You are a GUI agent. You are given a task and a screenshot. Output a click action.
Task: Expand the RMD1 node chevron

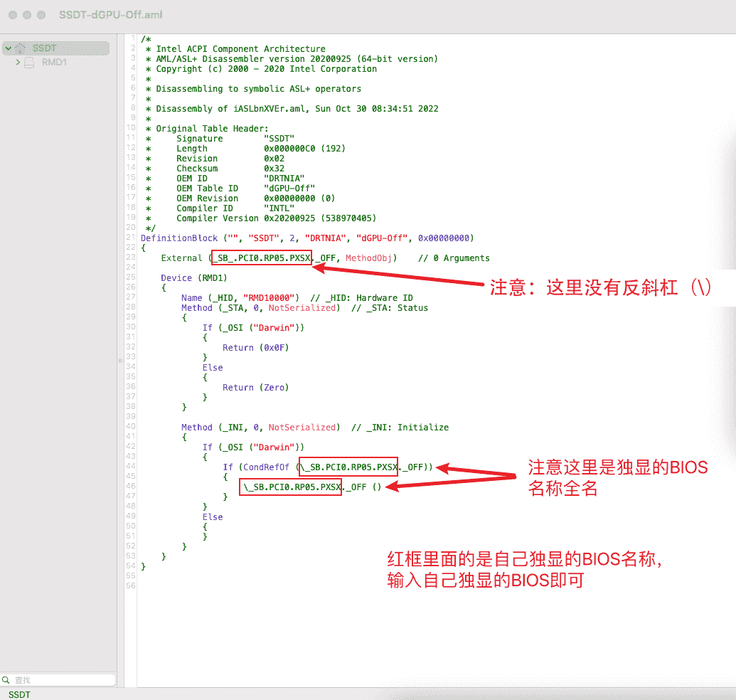pos(18,63)
